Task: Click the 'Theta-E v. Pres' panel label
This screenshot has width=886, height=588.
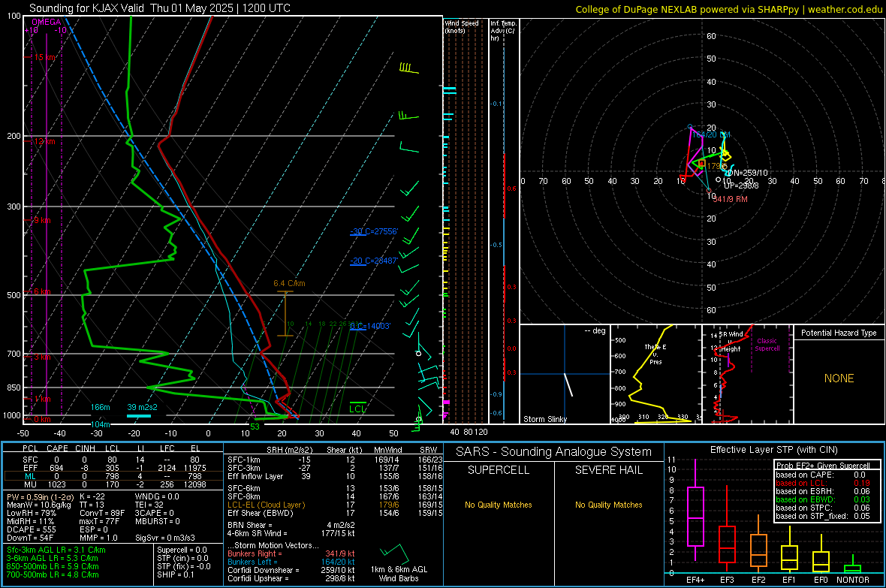Action: tap(655, 354)
